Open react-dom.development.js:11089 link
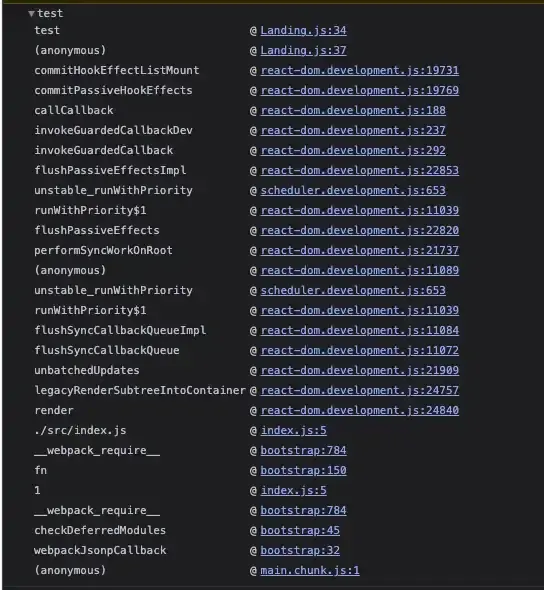The image size is (544, 590). click(360, 270)
